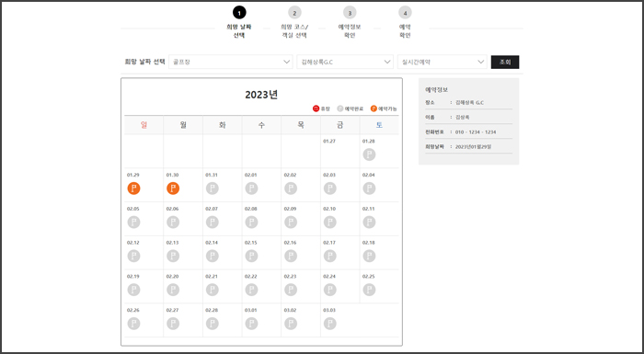Image resolution: width=644 pixels, height=354 pixels.
Task: Click the 토 Saturday column header
Action: coord(379,125)
